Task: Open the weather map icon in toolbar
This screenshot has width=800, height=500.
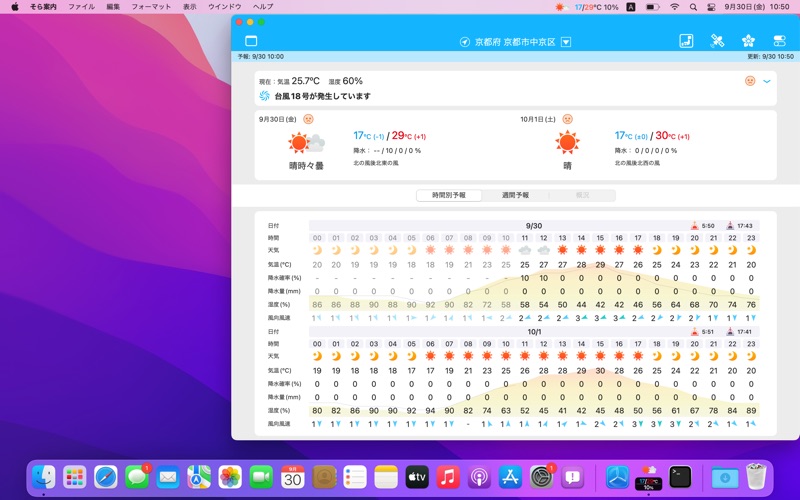Action: tap(686, 41)
